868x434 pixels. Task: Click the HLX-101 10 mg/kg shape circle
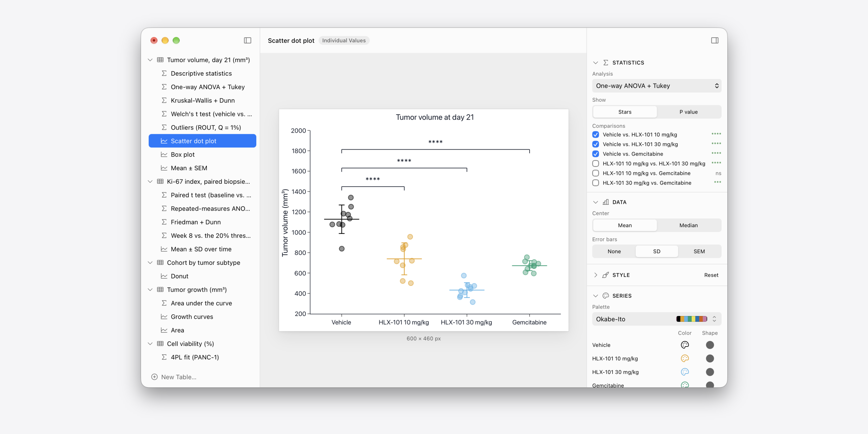[710, 358]
